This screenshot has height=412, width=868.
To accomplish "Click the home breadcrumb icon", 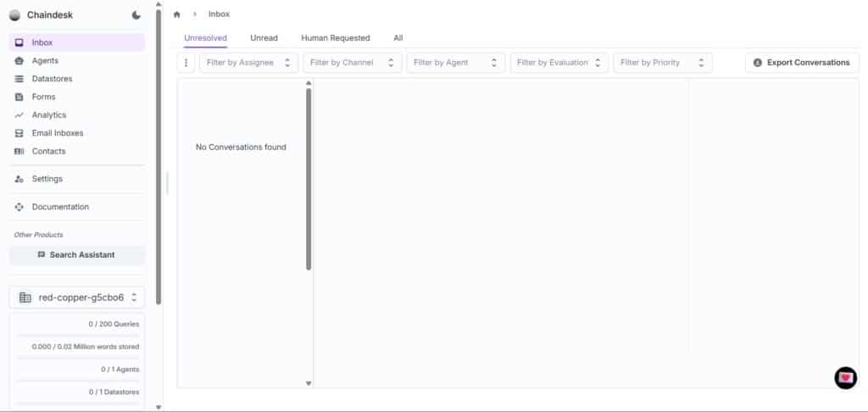I will (176, 14).
